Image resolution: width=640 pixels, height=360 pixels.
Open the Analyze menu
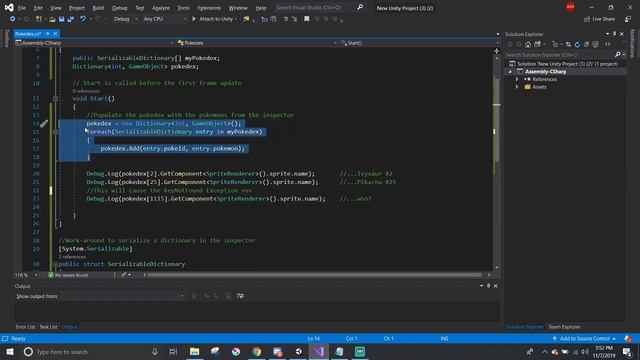[161, 8]
